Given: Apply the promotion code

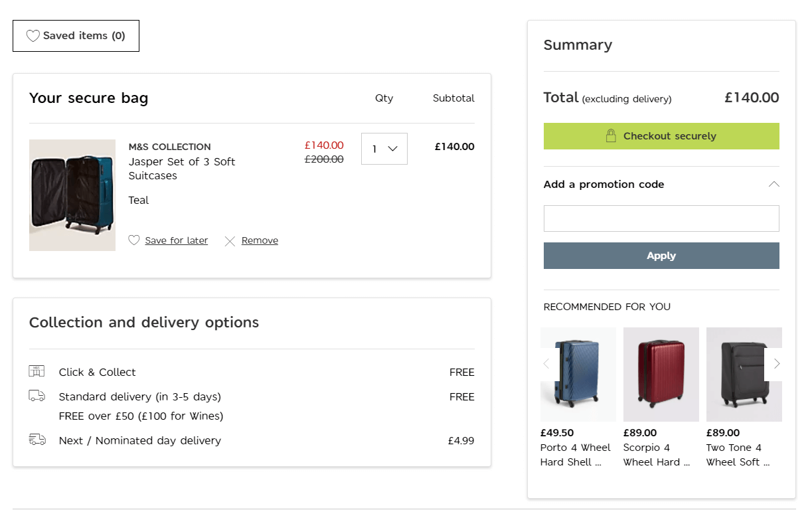Looking at the screenshot, I should [x=661, y=256].
